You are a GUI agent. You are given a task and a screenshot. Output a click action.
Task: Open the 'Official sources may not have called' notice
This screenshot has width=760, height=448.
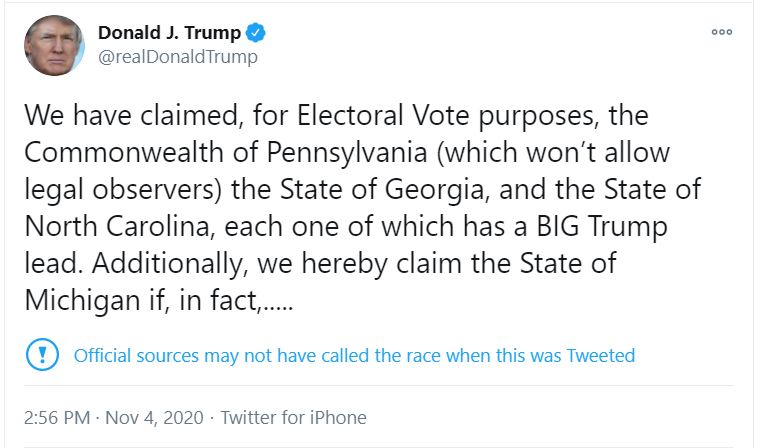(x=355, y=355)
